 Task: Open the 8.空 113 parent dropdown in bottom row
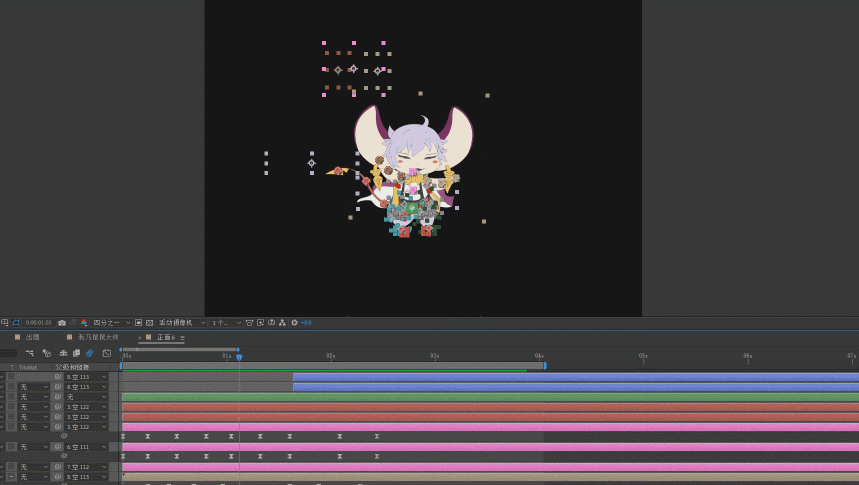pyautogui.click(x=86, y=477)
